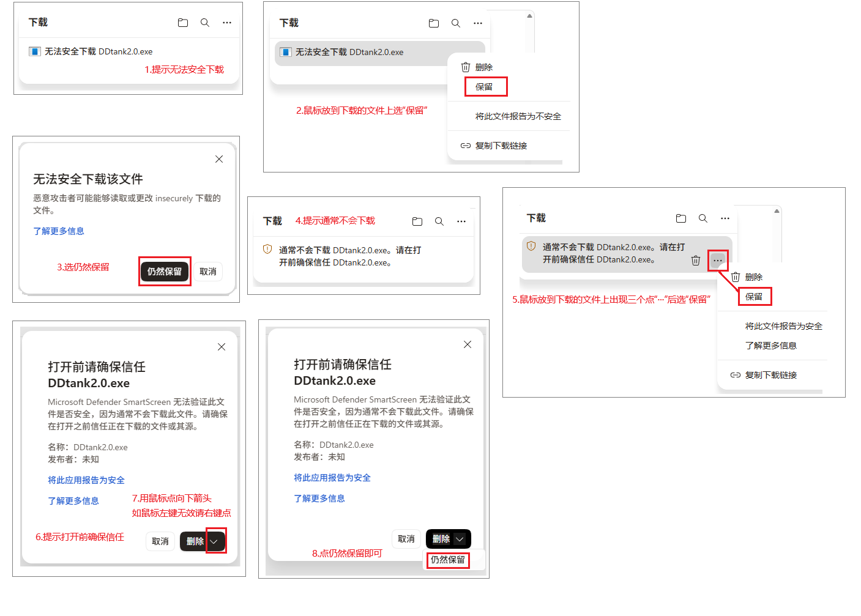Expand arrow next to 删除 in step 7 dialog
This screenshot has width=861, height=616.
tap(214, 541)
